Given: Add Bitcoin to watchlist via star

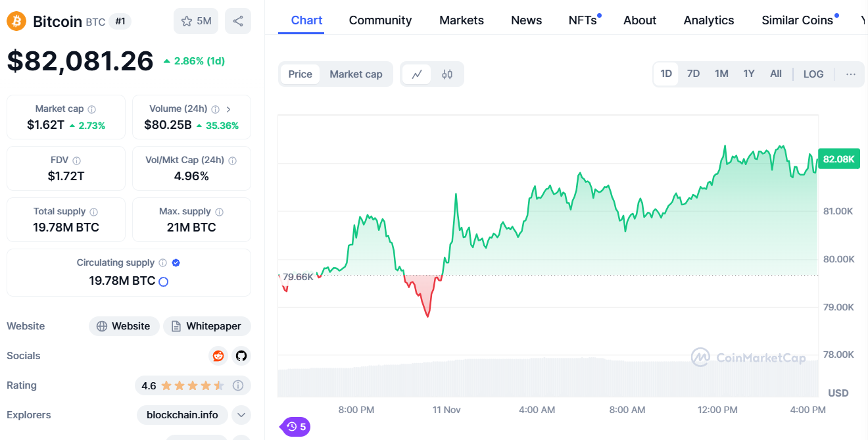Looking at the screenshot, I should 196,21.
